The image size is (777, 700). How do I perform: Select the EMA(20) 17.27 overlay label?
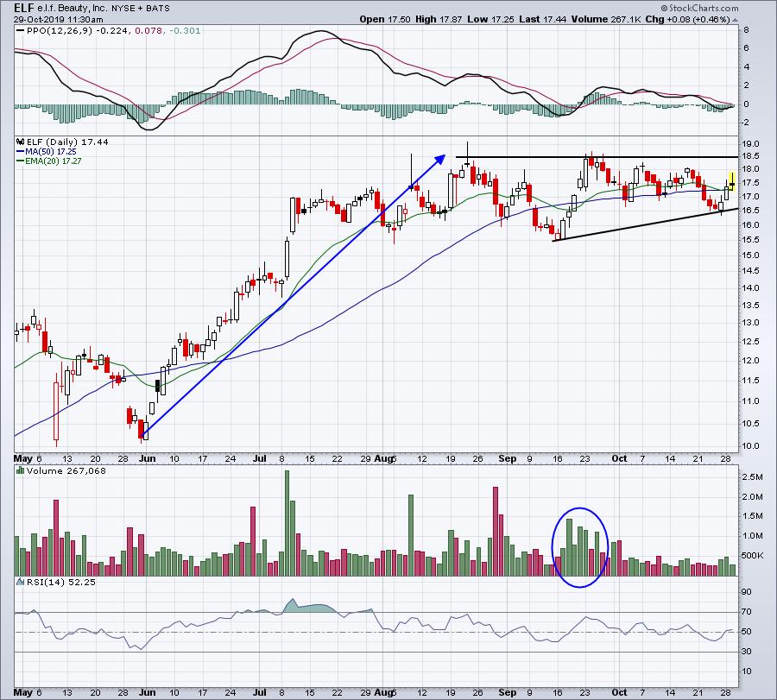point(53,161)
